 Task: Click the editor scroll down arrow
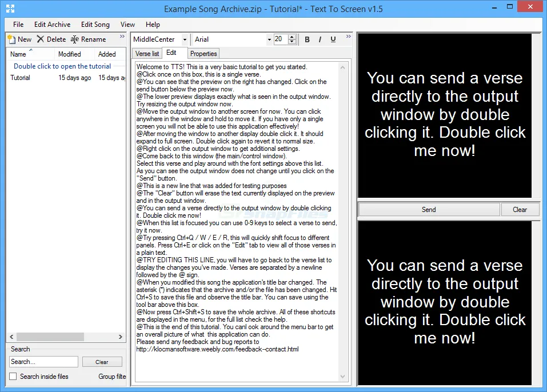[x=342, y=377]
